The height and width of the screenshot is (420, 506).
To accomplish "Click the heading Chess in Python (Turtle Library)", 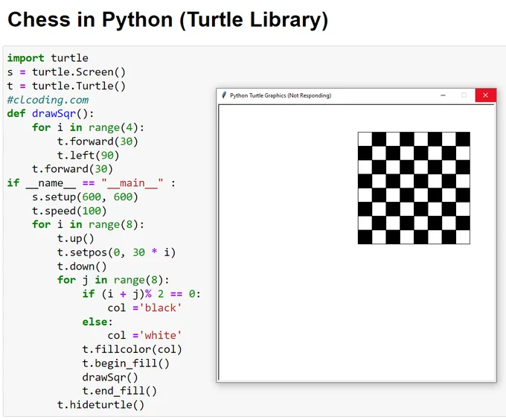I will [x=168, y=19].
